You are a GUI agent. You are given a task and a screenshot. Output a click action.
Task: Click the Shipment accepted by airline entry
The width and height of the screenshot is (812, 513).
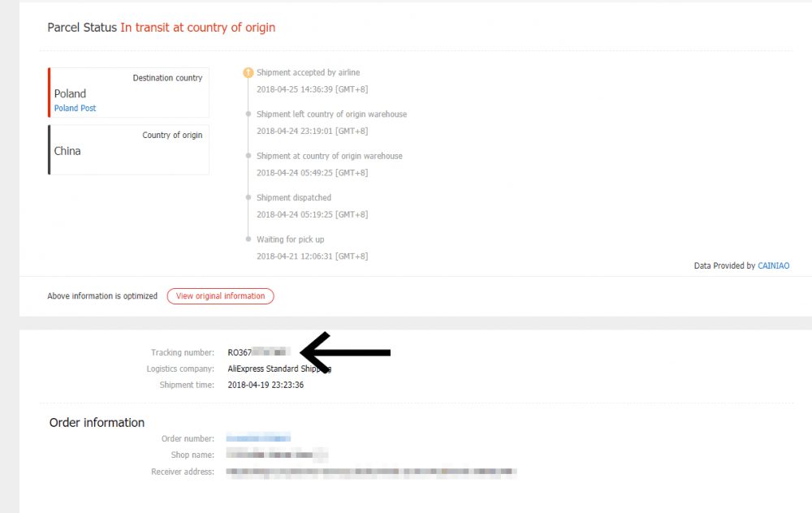(x=308, y=72)
